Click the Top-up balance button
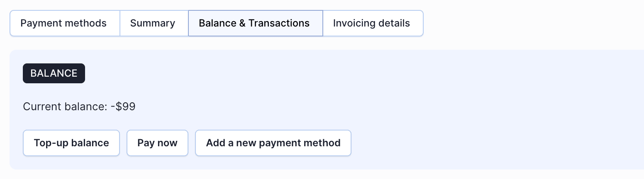 71,143
